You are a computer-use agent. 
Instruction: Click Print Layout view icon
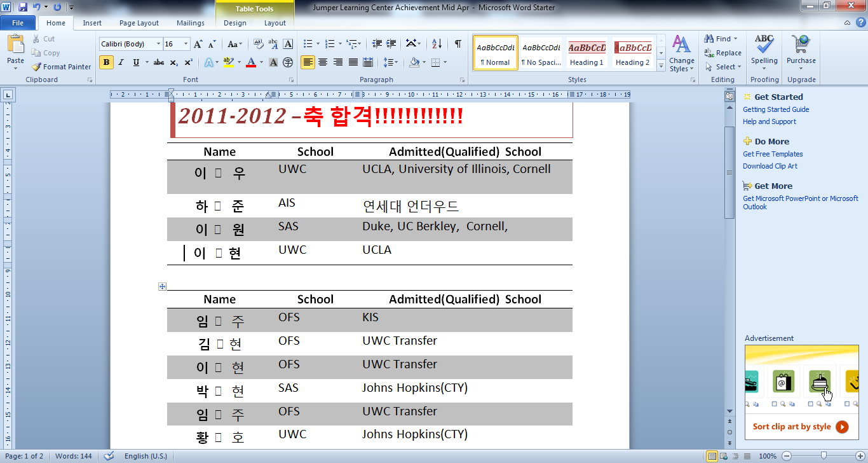712,456
